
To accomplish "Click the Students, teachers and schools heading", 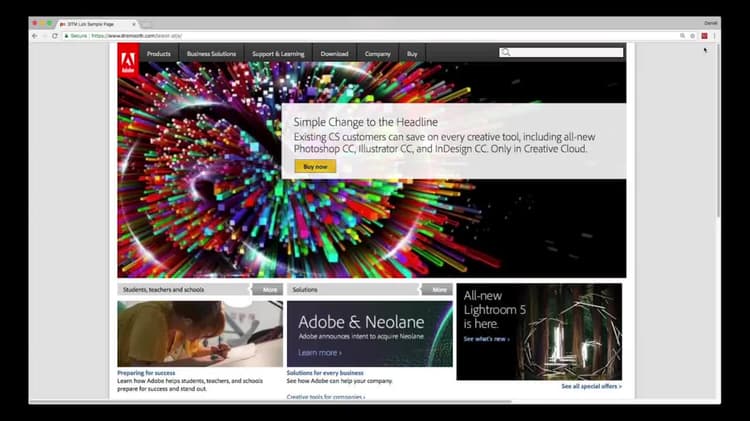I will tap(164, 289).
